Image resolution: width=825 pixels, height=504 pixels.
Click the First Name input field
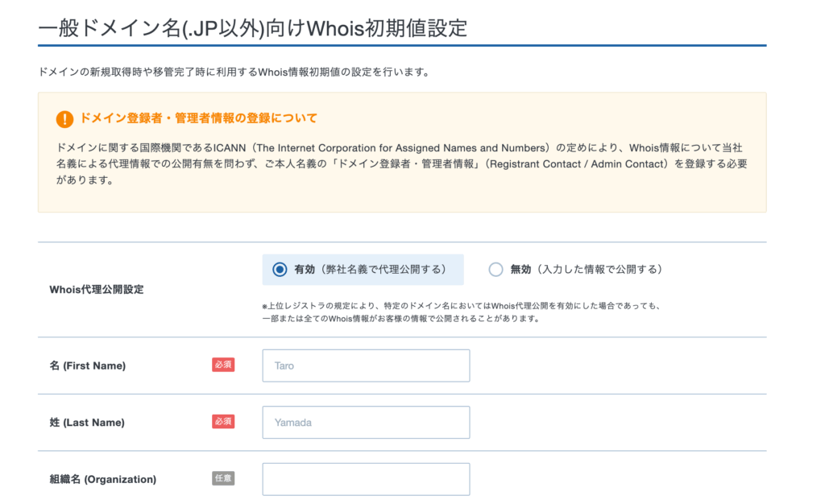coord(366,366)
